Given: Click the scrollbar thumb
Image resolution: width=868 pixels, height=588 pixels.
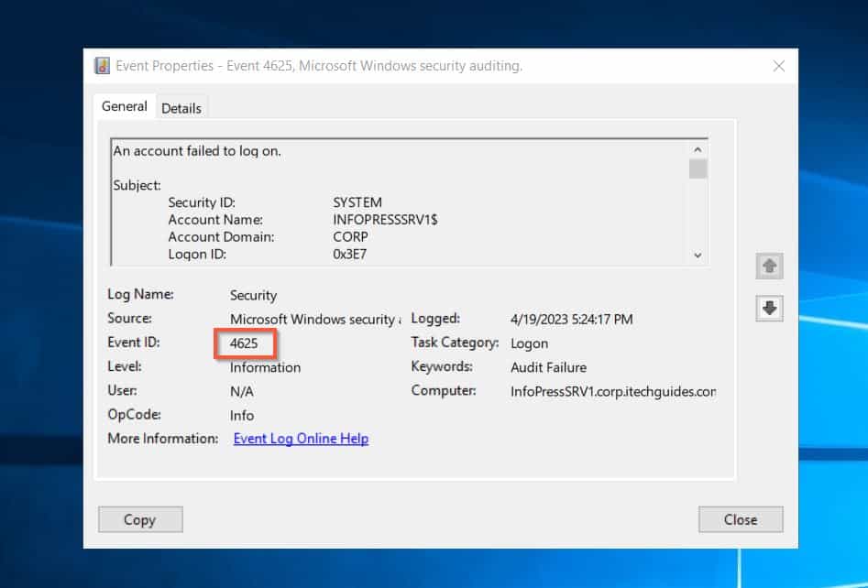Looking at the screenshot, I should 698,169.
